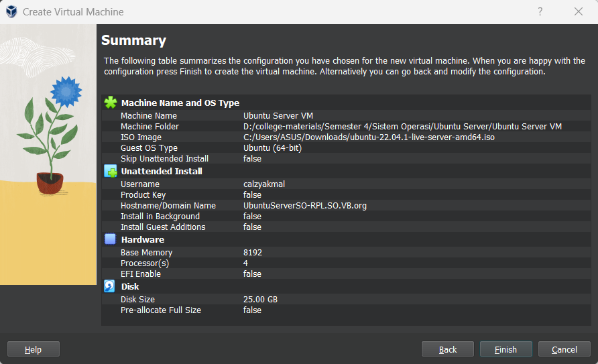Screen dimensions: 598x364
Task: Click the question mark help icon
Action: click(x=540, y=12)
